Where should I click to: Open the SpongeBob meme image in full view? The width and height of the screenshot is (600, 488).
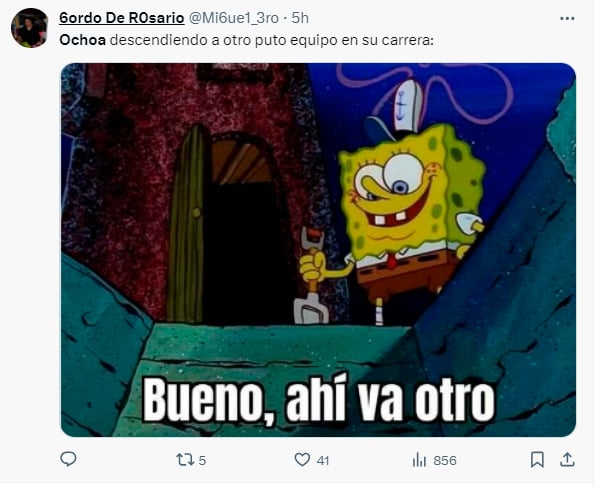click(x=318, y=250)
